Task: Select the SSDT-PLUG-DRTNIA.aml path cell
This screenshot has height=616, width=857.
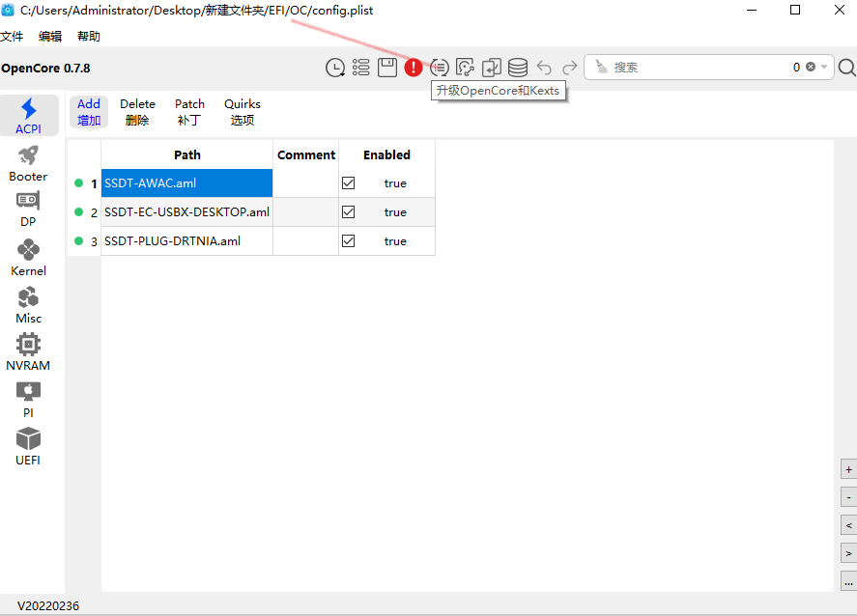Action: pyautogui.click(x=186, y=240)
